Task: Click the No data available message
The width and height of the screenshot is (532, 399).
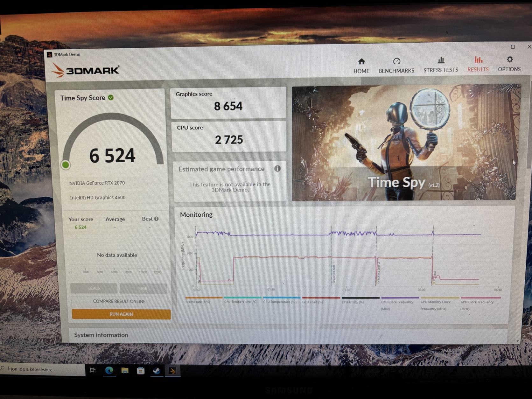Action: point(117,255)
